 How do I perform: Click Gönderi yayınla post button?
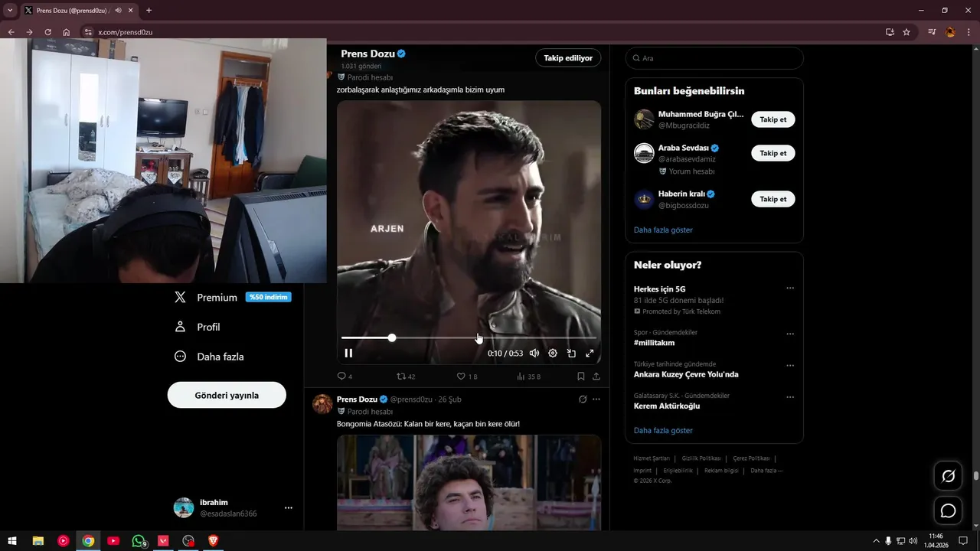pyautogui.click(x=227, y=395)
